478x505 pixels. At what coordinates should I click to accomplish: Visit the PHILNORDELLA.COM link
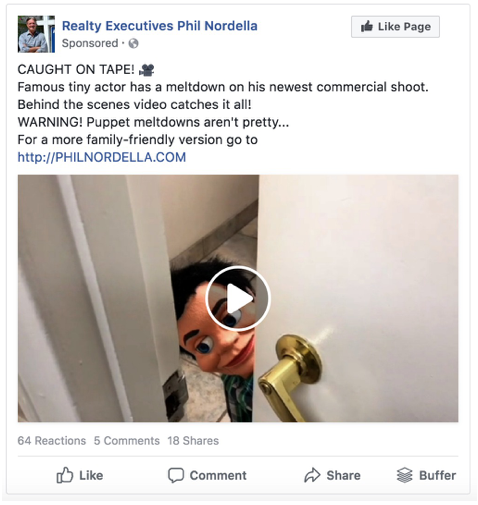coord(102,157)
